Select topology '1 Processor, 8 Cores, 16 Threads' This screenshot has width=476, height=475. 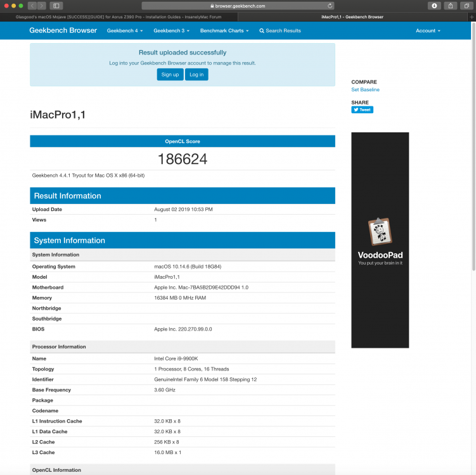coord(191,369)
